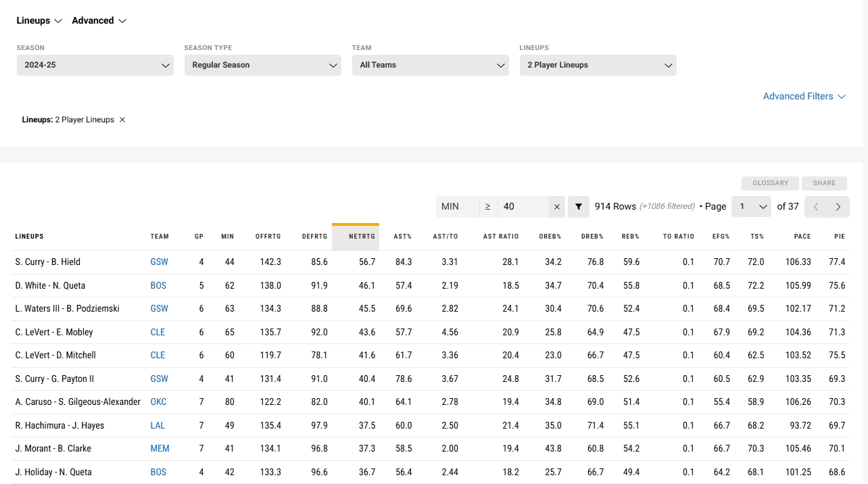
Task: Open the GSW team link for Curry-Hield
Action: [160, 262]
